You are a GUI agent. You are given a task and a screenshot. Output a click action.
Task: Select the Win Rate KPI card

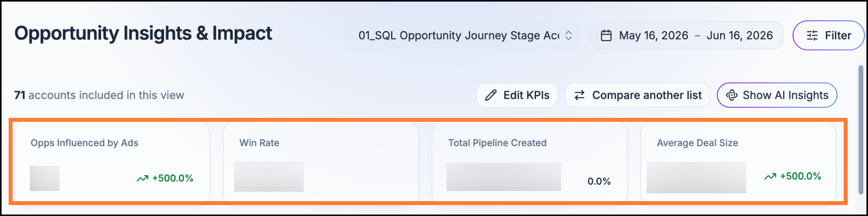coord(321,163)
